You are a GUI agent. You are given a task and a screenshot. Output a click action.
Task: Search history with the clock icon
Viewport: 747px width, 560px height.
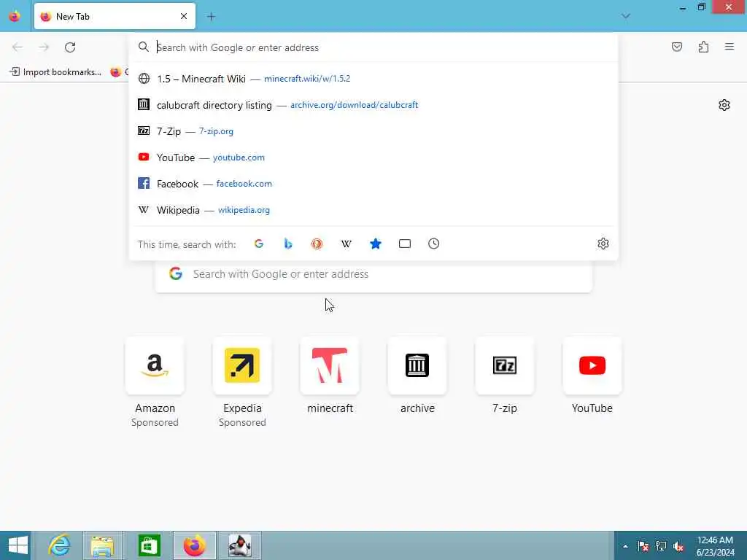pos(433,244)
